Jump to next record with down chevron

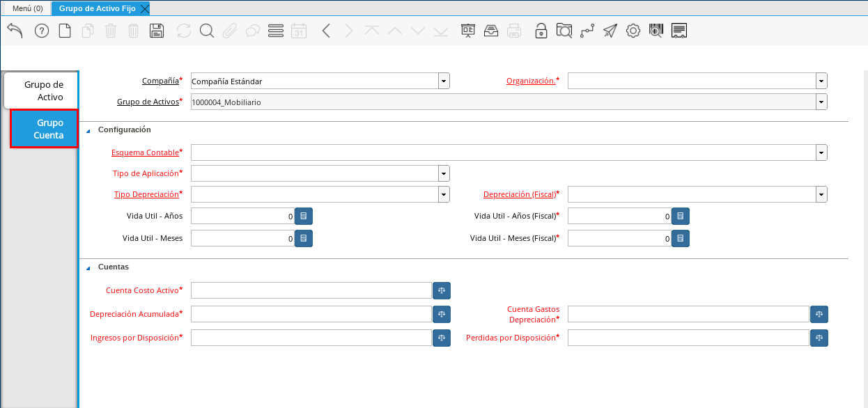click(x=418, y=31)
